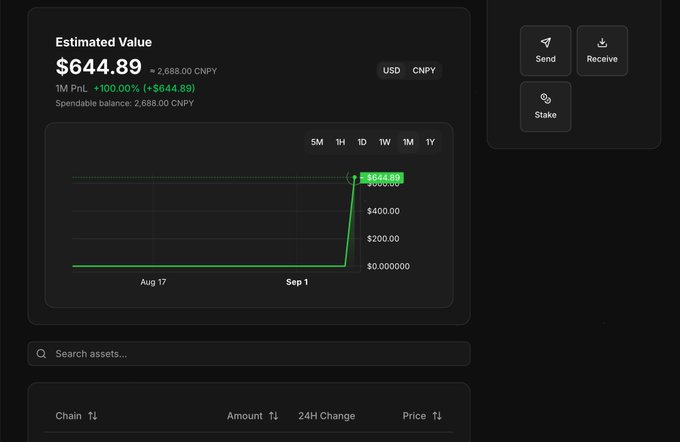Click the large $644.89 value
The width and height of the screenshot is (680, 442).
point(99,67)
